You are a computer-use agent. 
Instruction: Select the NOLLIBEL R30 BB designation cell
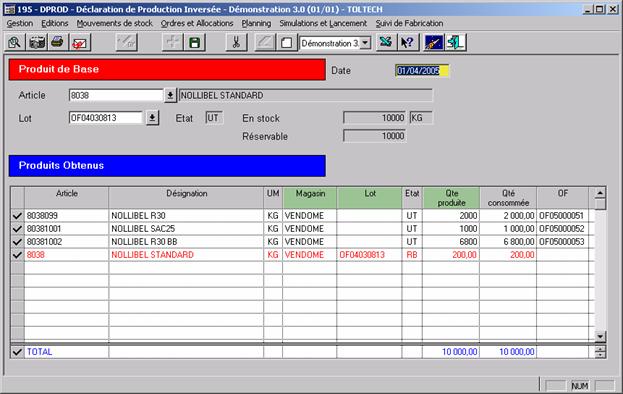[186, 242]
